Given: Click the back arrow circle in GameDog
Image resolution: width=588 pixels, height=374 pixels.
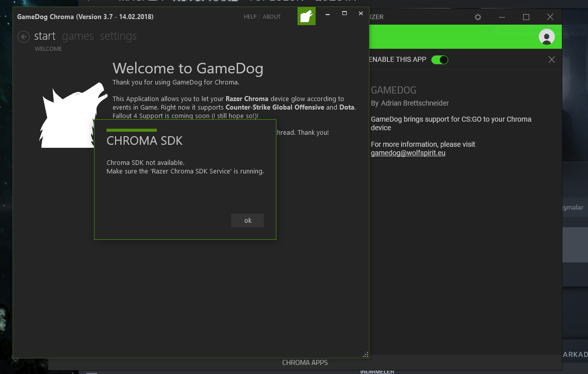Looking at the screenshot, I should click(24, 36).
